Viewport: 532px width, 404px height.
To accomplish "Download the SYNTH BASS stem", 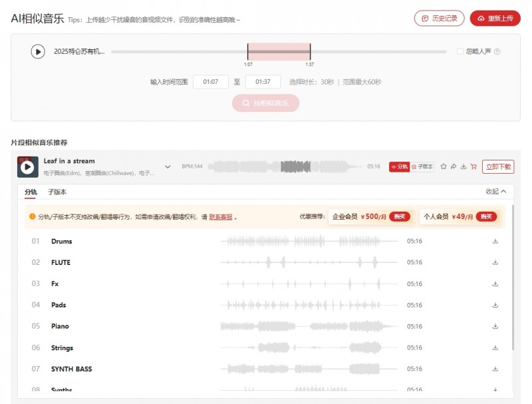I will (x=495, y=369).
